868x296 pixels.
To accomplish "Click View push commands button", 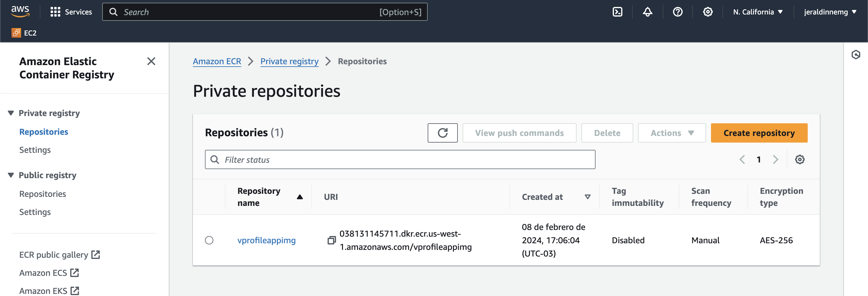I will click(519, 133).
